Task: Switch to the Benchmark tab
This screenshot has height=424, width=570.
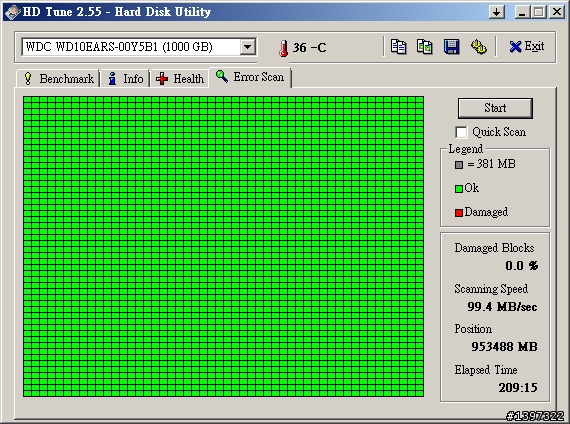Action: pyautogui.click(x=58, y=79)
